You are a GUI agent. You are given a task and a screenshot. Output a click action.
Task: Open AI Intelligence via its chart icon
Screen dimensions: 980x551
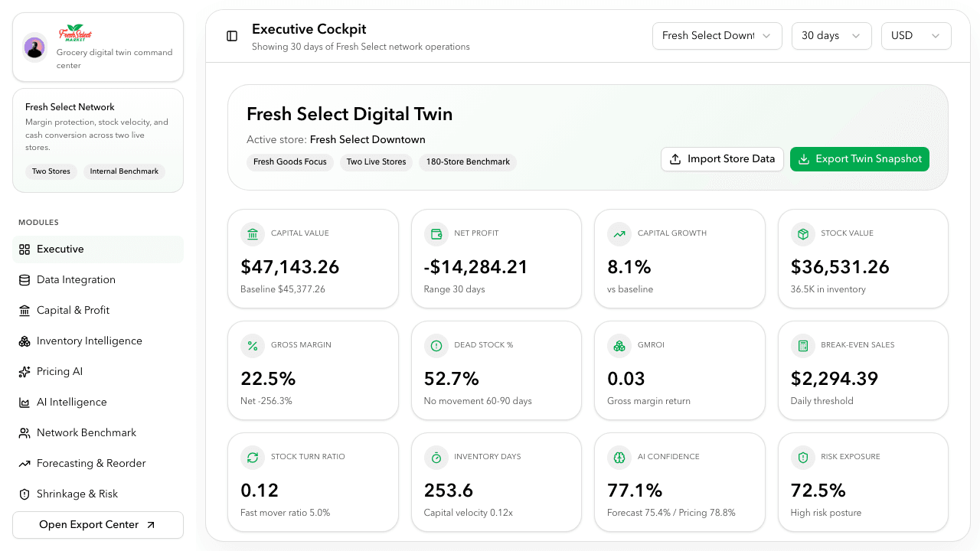tap(24, 402)
